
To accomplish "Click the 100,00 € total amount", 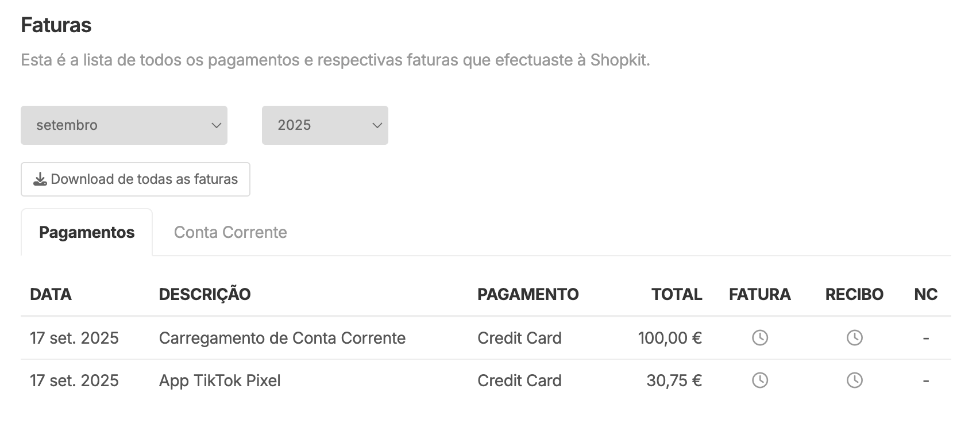I will pos(669,338).
